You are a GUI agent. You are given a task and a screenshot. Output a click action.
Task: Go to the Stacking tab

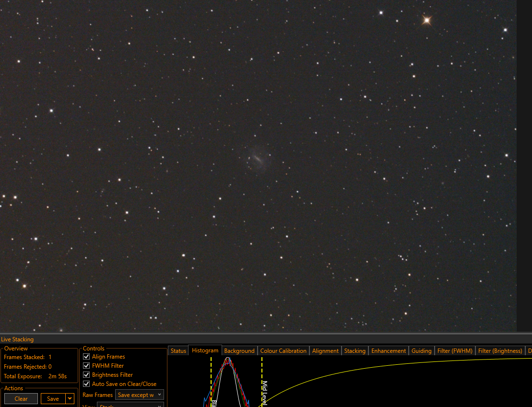point(355,351)
